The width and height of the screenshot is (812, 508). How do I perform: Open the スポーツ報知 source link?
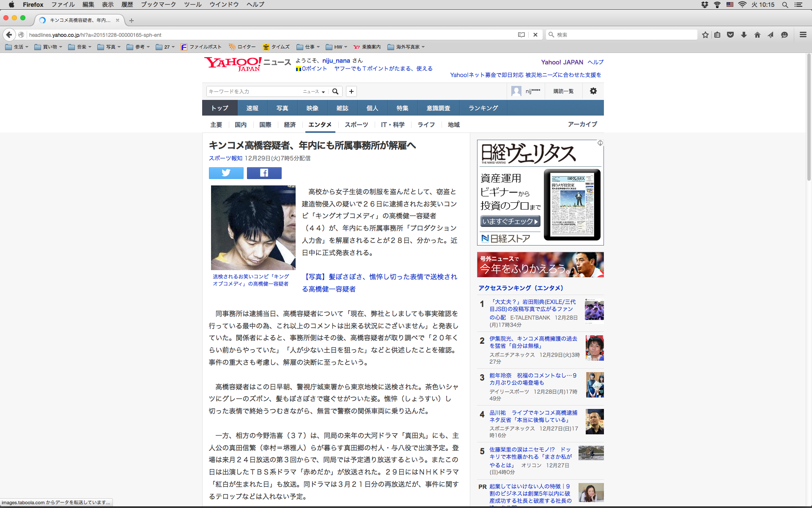[x=225, y=158]
